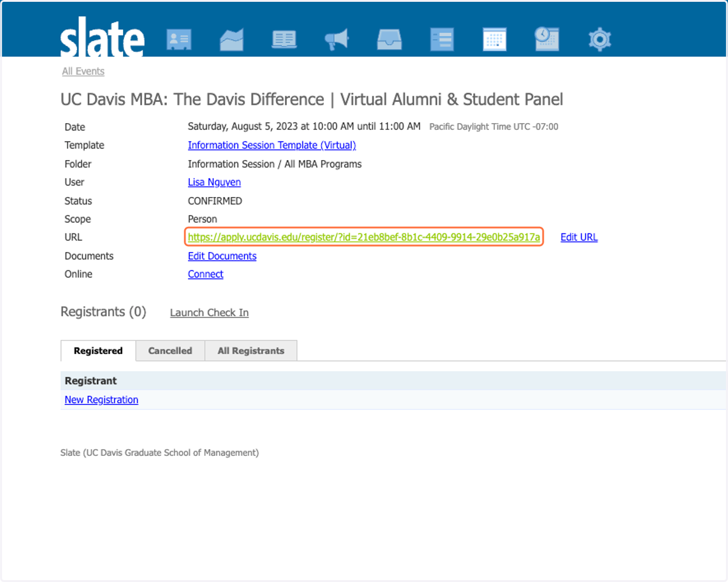The height and width of the screenshot is (582, 728).
Task: Click the event title heading
Action: pos(312,99)
